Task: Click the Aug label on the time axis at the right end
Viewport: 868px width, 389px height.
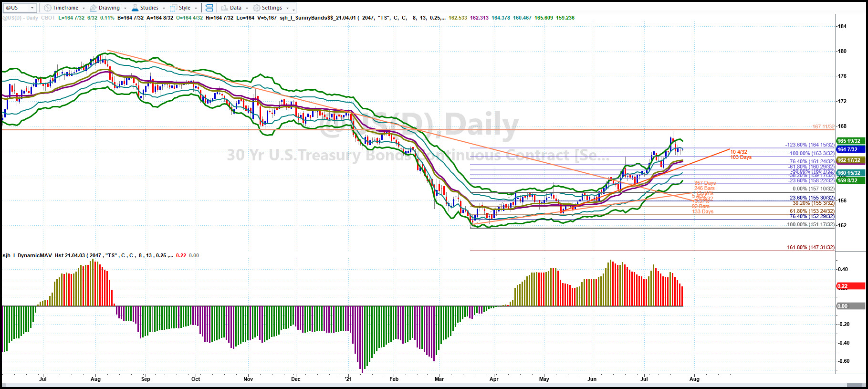Action: (694, 379)
